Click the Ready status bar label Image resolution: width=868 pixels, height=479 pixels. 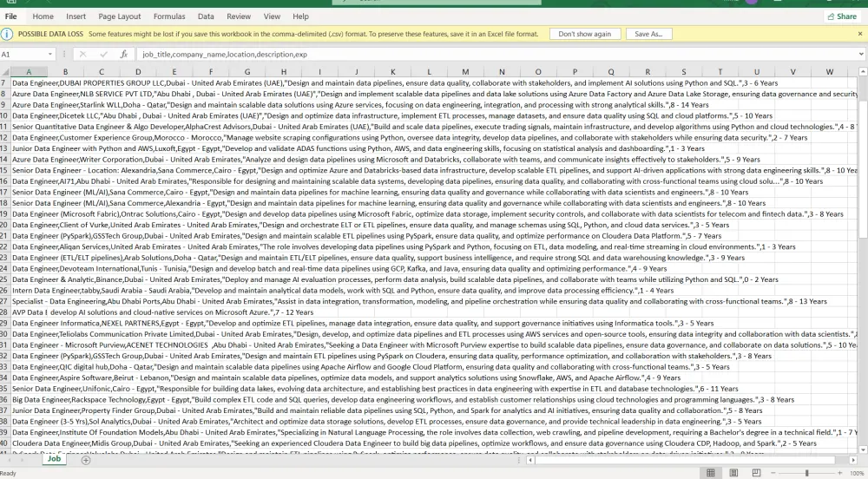point(9,474)
